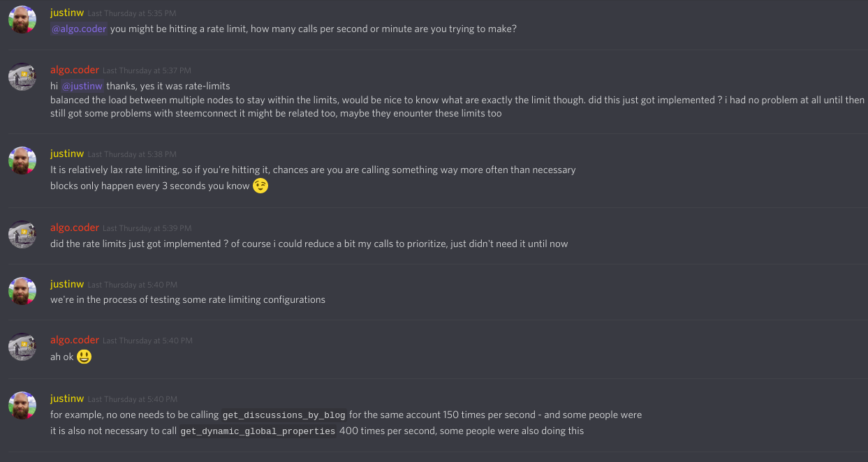Open justinw's avatar beside the 5:38 PM message

(x=22, y=161)
